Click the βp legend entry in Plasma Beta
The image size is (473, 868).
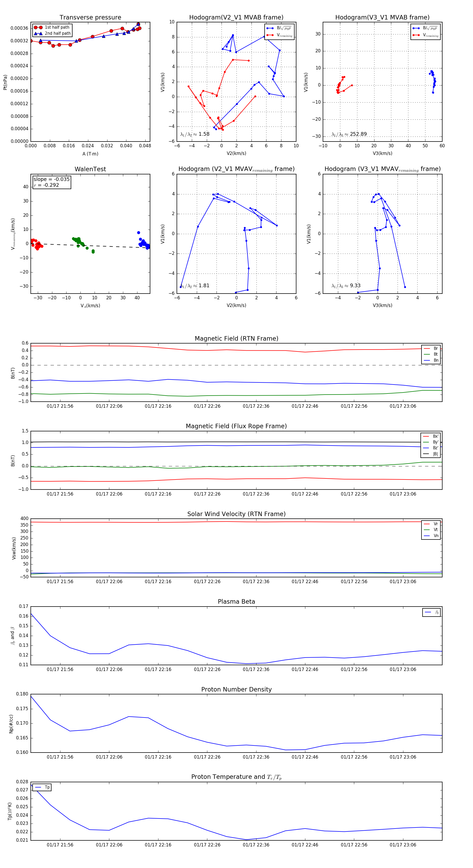[x=431, y=612]
